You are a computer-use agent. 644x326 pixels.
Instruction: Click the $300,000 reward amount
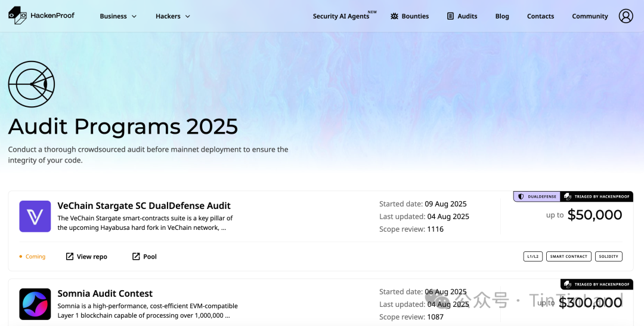[x=590, y=303]
